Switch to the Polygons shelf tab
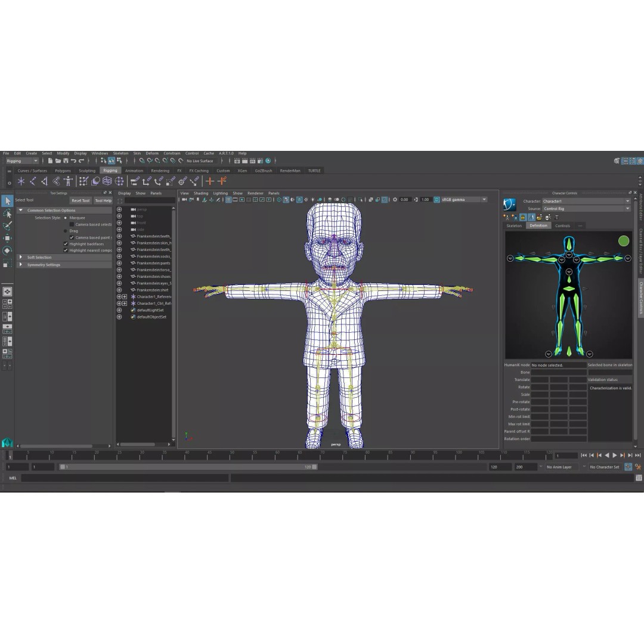The width and height of the screenshot is (644, 644). pyautogui.click(x=63, y=171)
